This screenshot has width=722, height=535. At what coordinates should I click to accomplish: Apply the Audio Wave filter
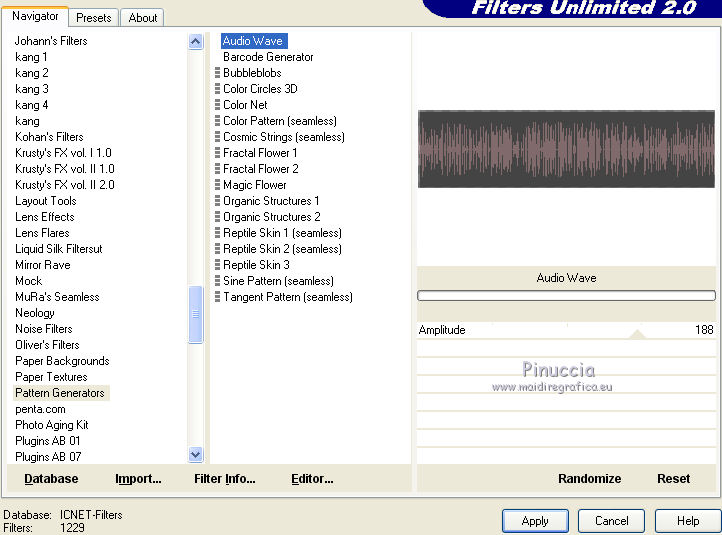(x=535, y=521)
